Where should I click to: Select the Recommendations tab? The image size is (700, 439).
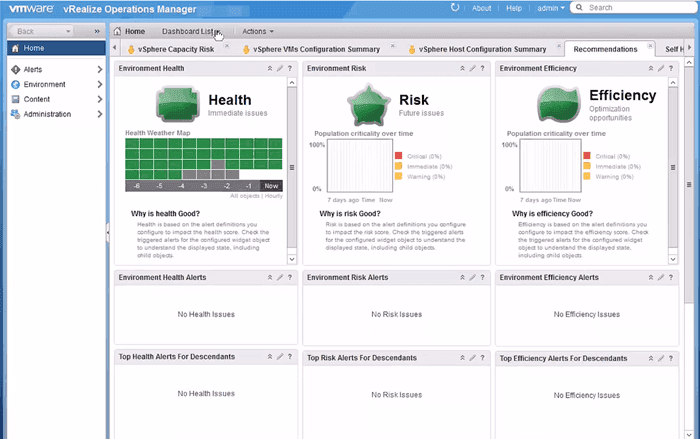pyautogui.click(x=605, y=49)
